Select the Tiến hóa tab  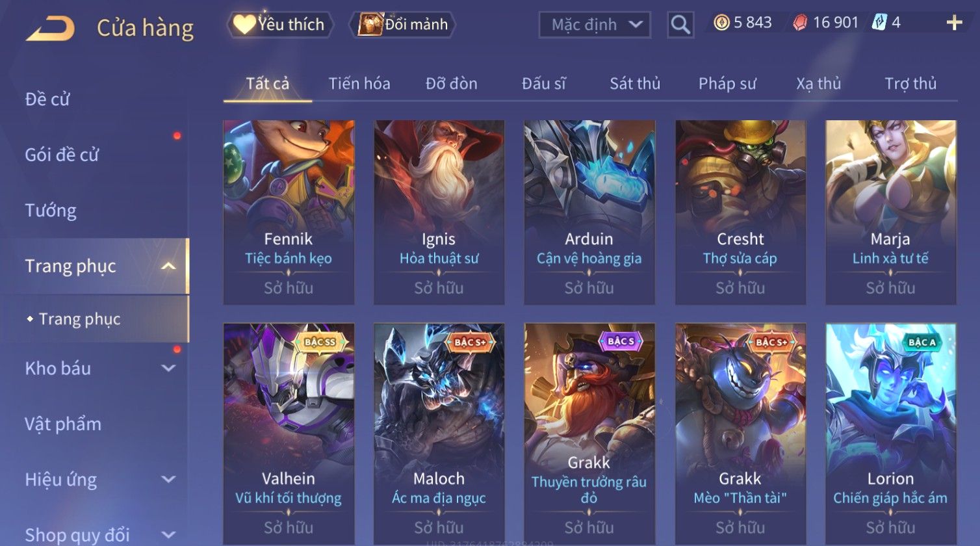(359, 83)
